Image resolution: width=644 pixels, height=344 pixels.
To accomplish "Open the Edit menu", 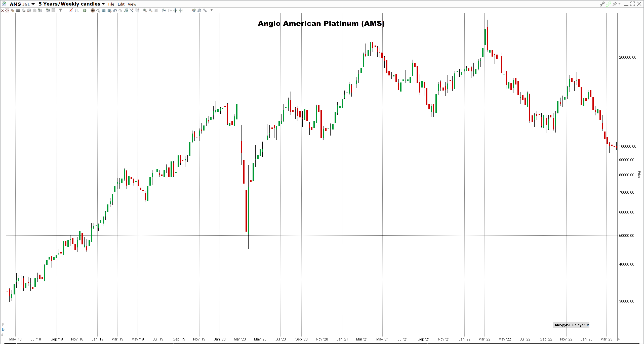I will click(121, 4).
